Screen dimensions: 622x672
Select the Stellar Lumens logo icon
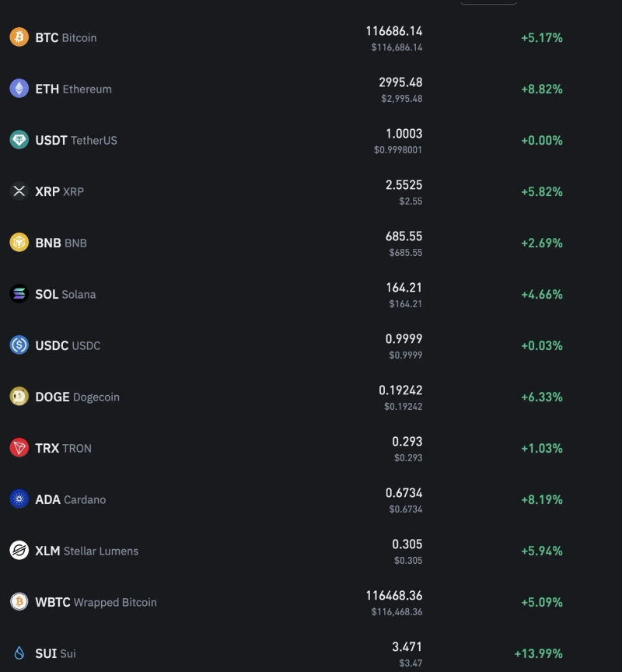19,551
